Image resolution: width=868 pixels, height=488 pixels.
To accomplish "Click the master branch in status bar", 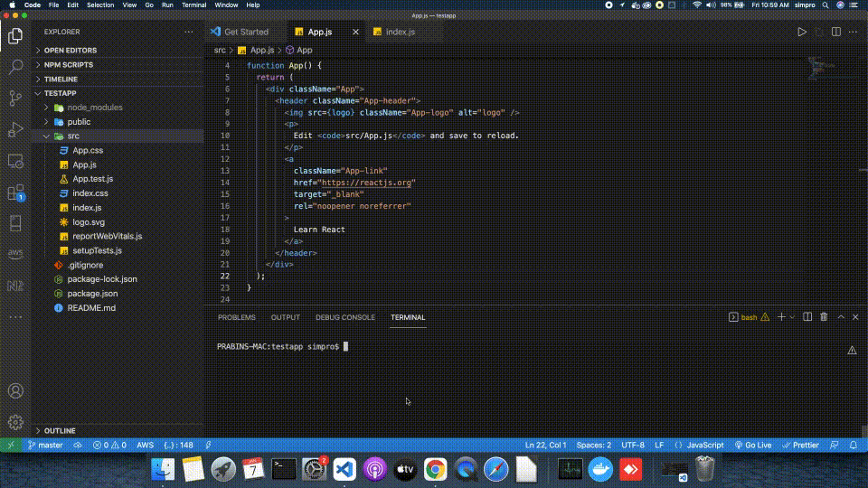I will pos(45,445).
